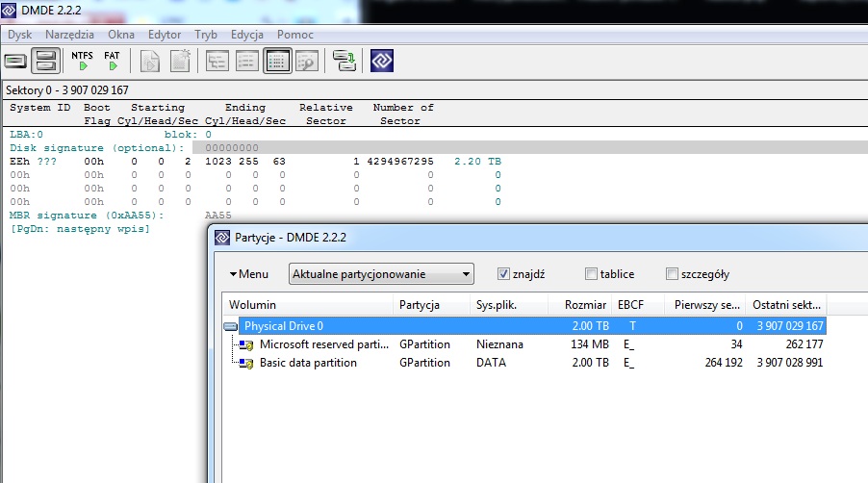The width and height of the screenshot is (868, 483).
Task: Select the Basic data partition row
Action: [524, 363]
